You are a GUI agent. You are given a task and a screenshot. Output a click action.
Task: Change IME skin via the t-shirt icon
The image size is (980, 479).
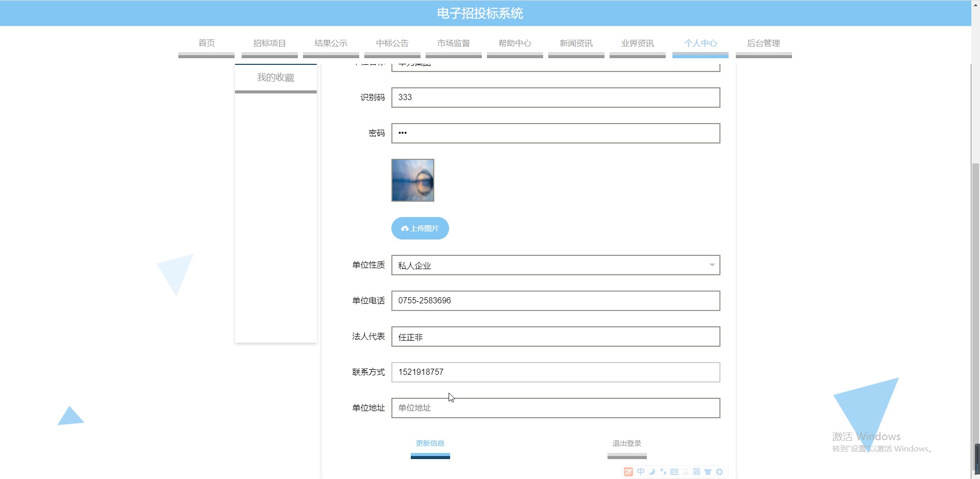707,471
